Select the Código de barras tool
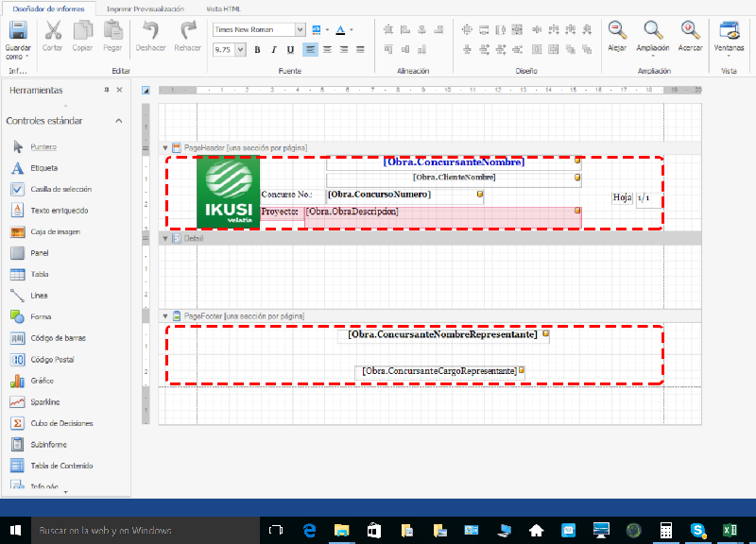This screenshot has width=756, height=544. (x=60, y=338)
